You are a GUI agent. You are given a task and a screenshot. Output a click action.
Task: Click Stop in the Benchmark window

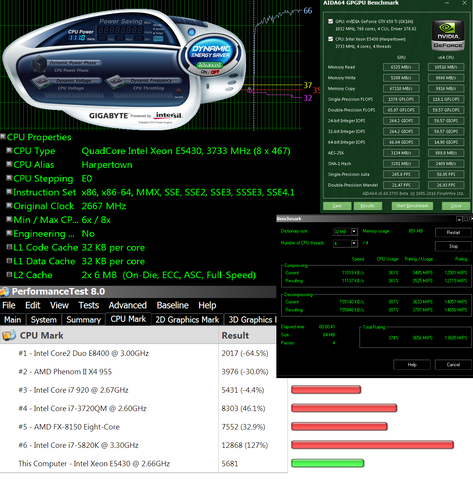453,246
